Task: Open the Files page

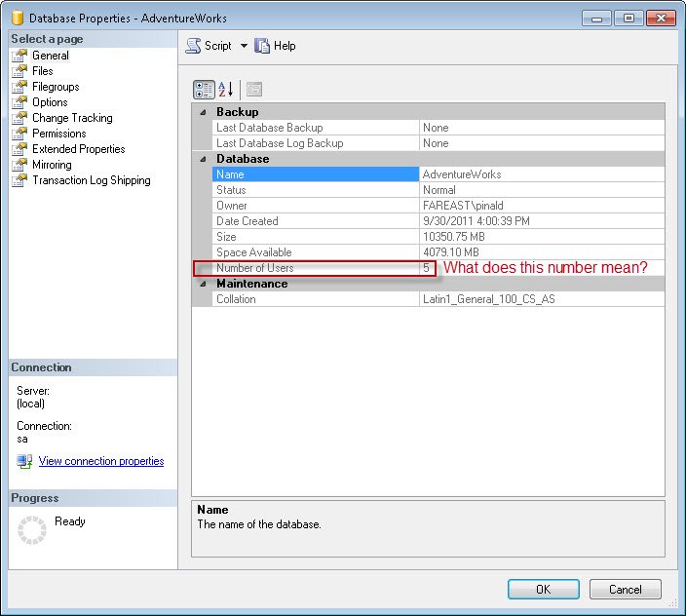Action: (43, 71)
